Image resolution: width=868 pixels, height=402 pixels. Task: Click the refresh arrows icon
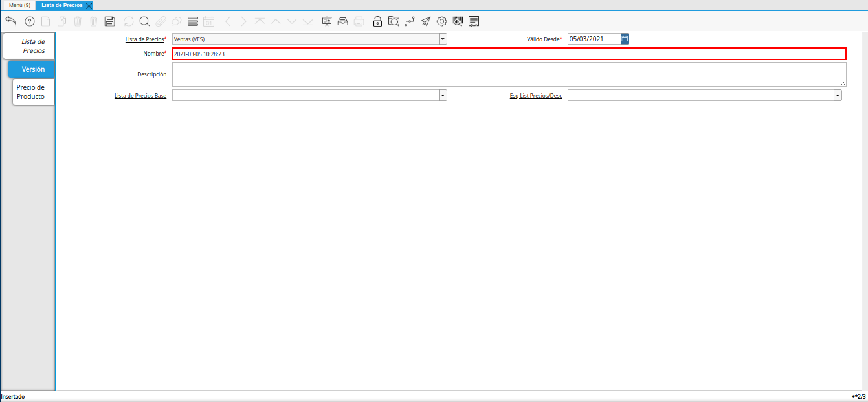[129, 21]
